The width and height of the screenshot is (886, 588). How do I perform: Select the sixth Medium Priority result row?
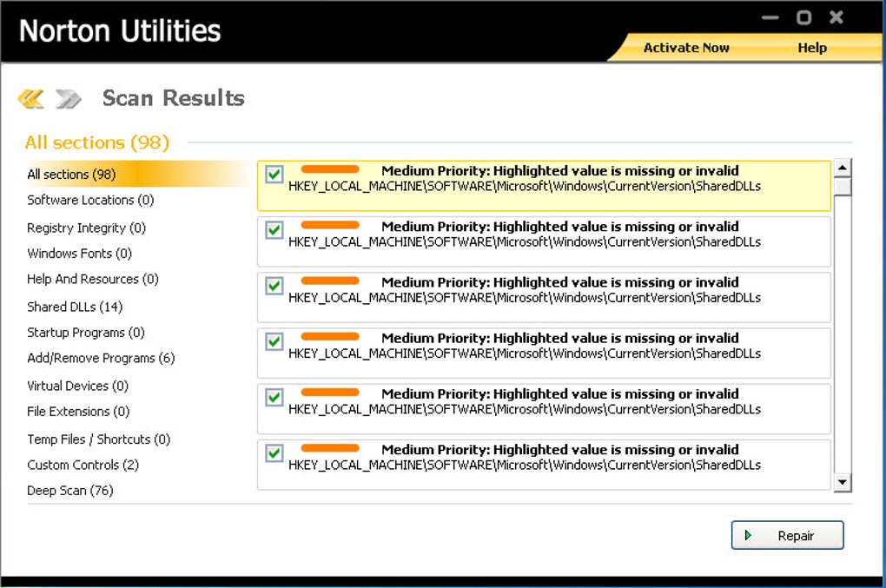pyautogui.click(x=544, y=465)
